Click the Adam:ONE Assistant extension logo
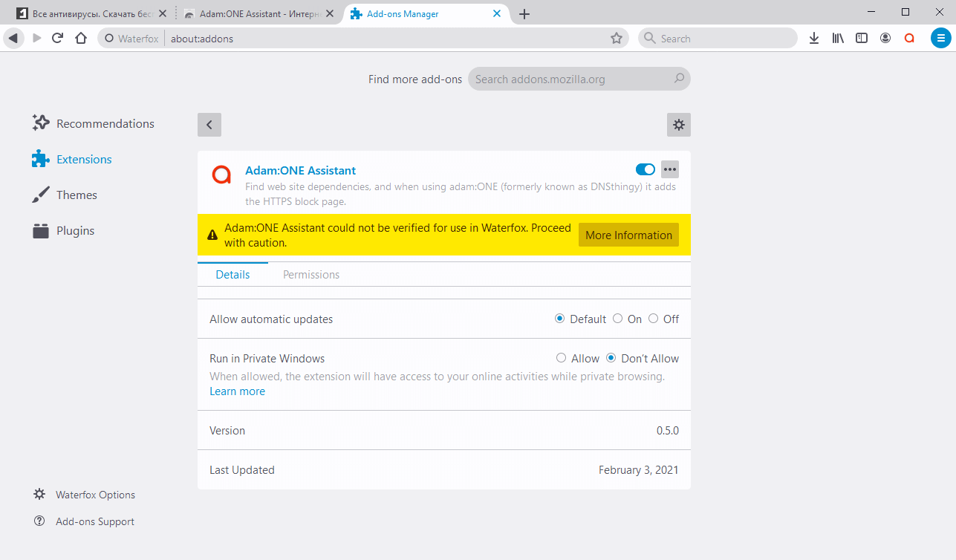This screenshot has width=956, height=560. [x=221, y=175]
